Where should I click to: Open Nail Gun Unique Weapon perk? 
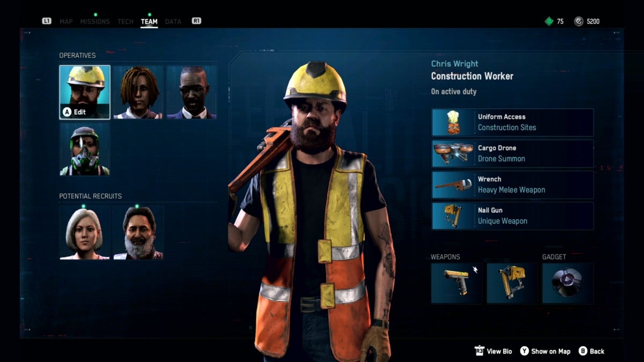[513, 216]
